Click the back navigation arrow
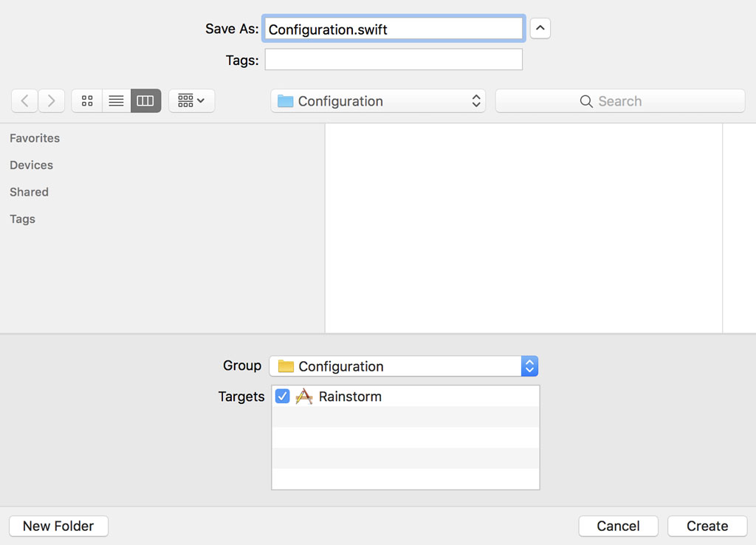This screenshot has height=545, width=756. coord(24,100)
